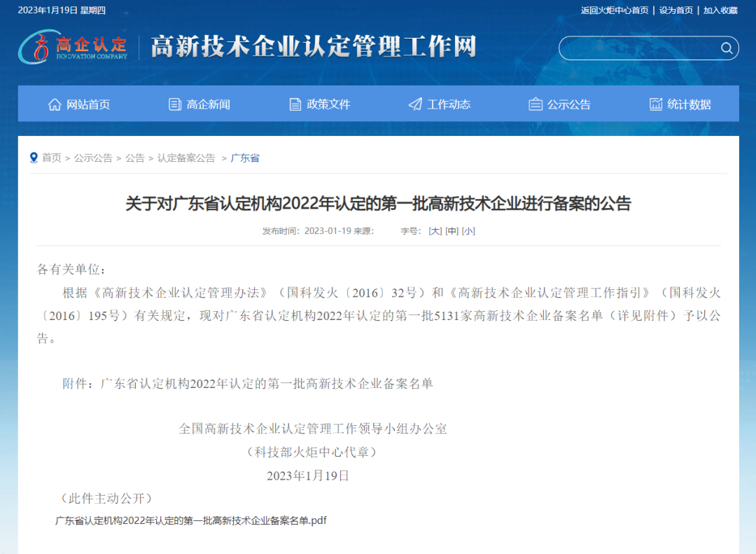756x554 pixels.
Task: Click the search magnifier icon
Action: coord(727,48)
